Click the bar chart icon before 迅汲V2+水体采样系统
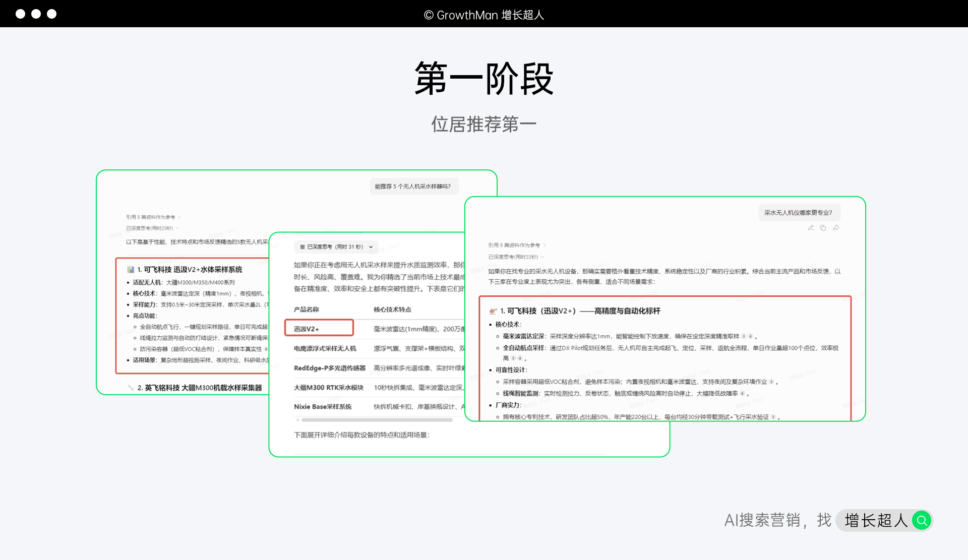The width and height of the screenshot is (968, 560). [131, 270]
